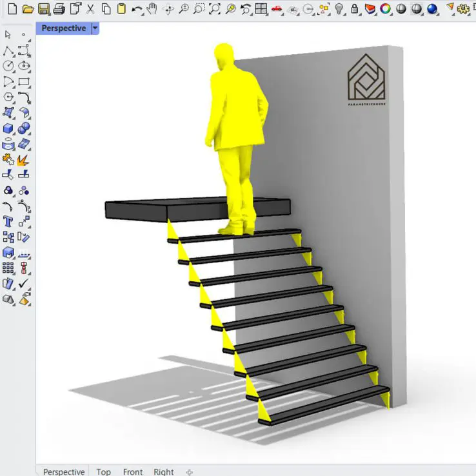Toggle the light bulb show/hide icon
Viewport: 476px width, 476px height.
339,9
